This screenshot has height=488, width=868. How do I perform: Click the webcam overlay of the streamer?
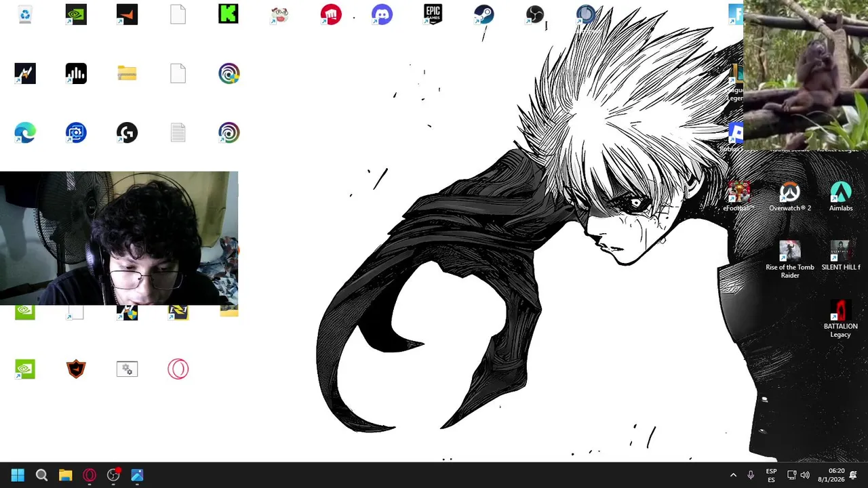(x=119, y=239)
